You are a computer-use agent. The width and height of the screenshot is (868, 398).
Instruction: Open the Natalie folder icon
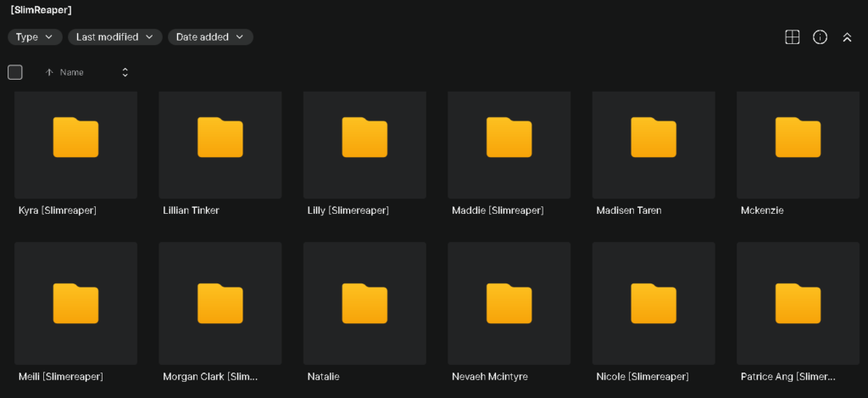click(x=364, y=303)
